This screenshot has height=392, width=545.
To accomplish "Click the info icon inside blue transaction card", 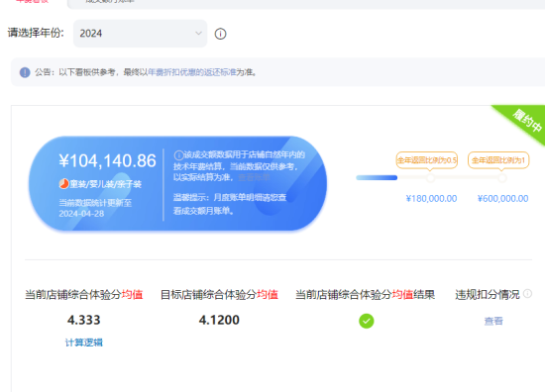I will (178, 155).
